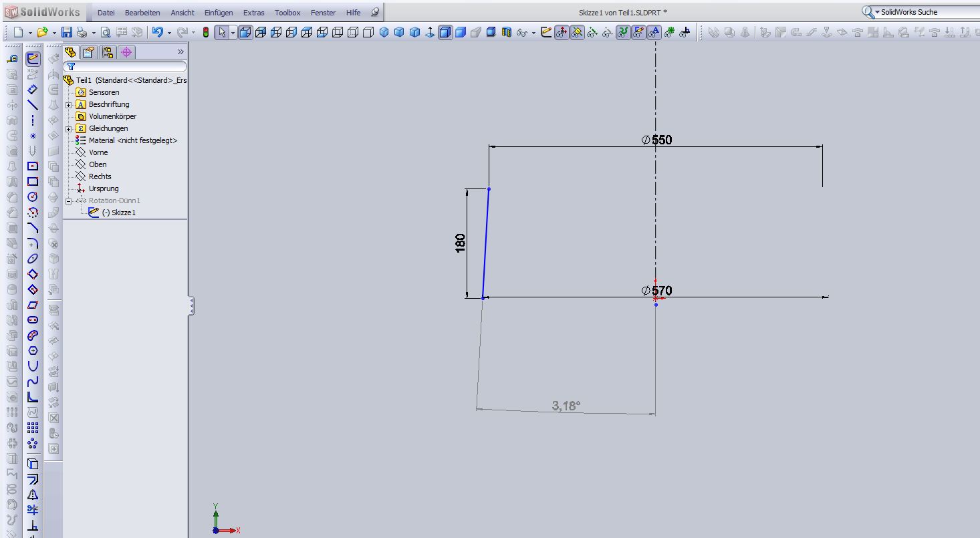Open the Datei menu

coord(106,13)
